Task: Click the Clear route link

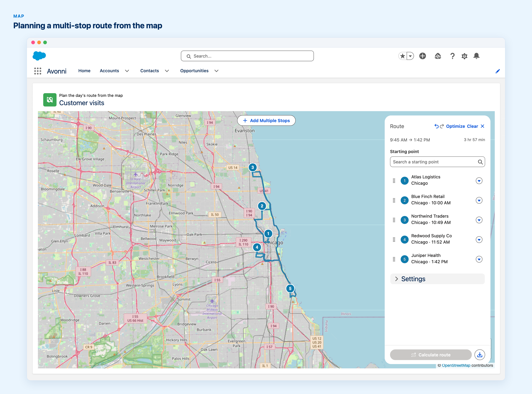Action: tap(472, 126)
